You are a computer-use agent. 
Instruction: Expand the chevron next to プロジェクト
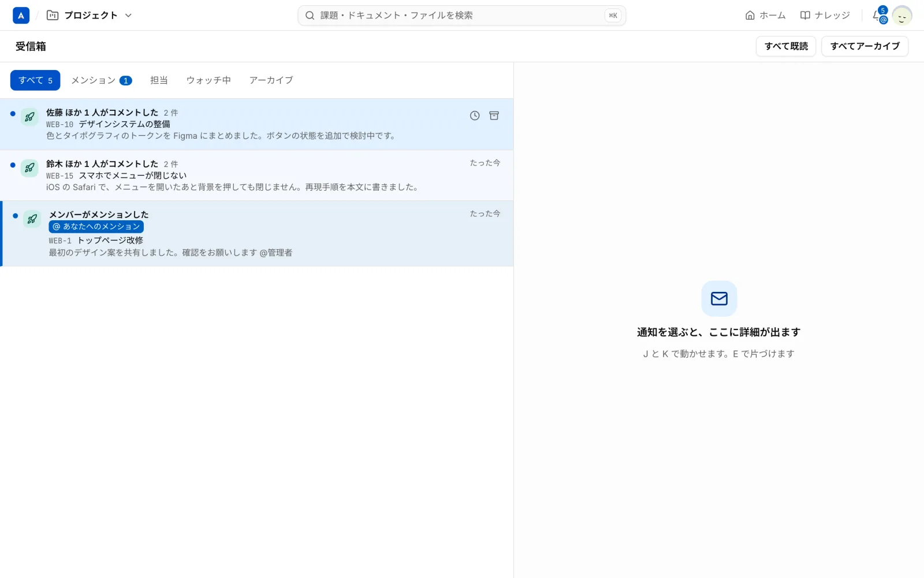pyautogui.click(x=128, y=16)
